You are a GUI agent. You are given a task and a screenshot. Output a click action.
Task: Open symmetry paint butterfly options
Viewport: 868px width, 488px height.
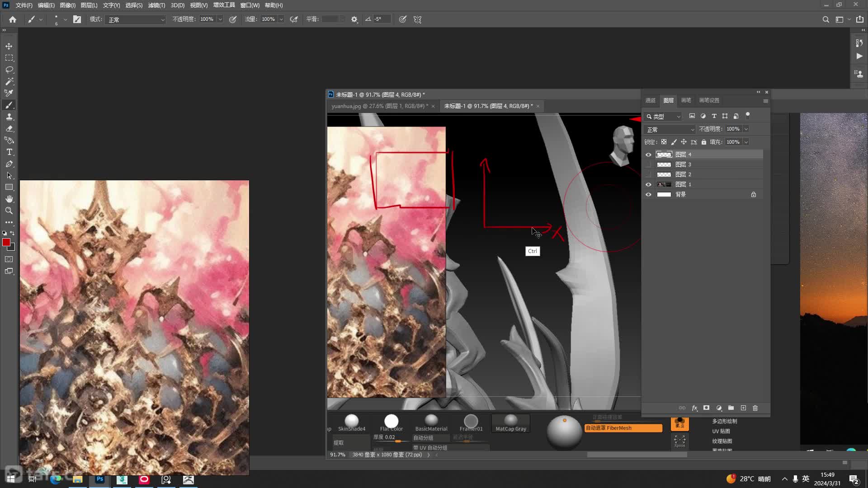pyautogui.click(x=417, y=19)
